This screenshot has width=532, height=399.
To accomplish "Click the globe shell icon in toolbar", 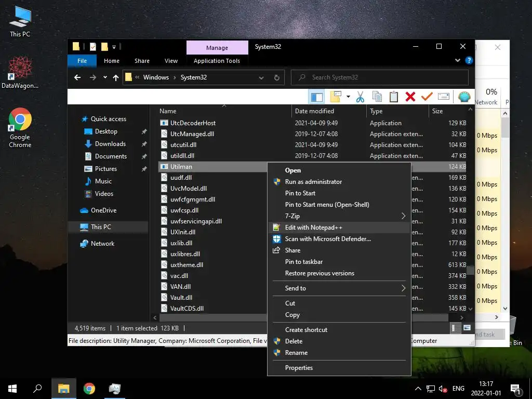I will [x=464, y=97].
